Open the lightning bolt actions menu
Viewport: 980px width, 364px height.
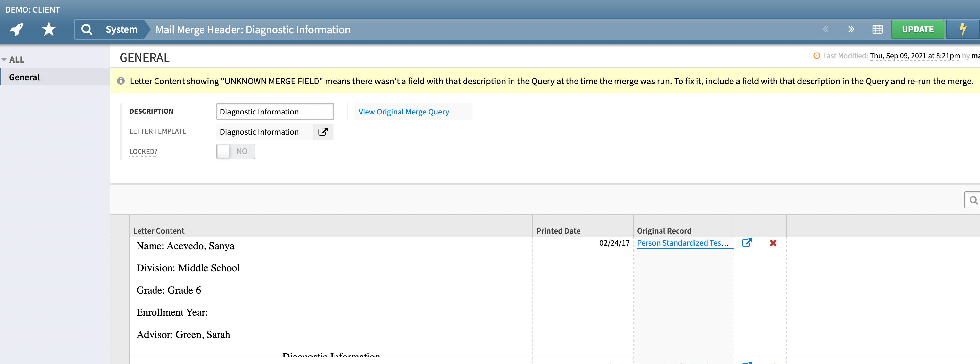coord(962,29)
